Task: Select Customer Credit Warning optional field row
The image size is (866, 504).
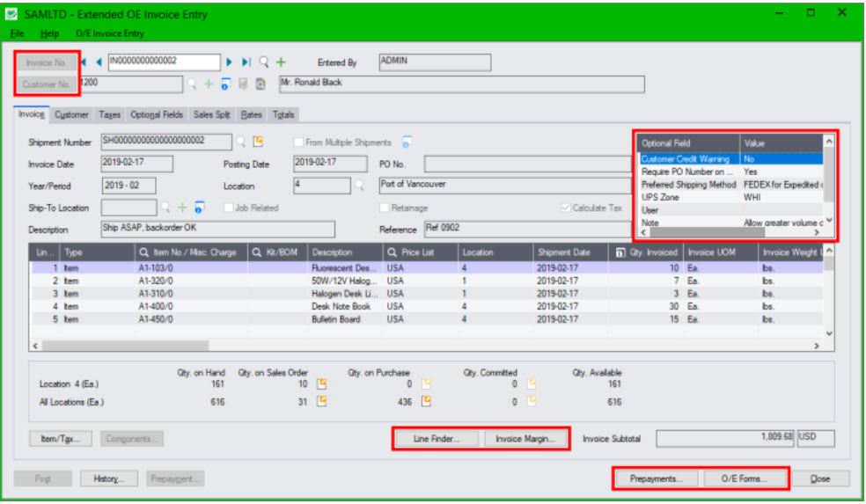Action: pos(730,159)
